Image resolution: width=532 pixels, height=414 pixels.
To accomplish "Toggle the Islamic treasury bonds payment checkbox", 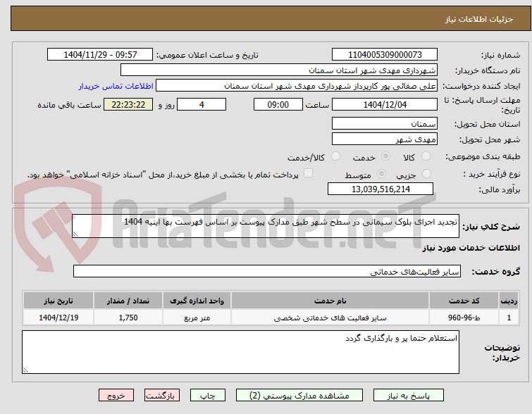I will [x=308, y=173].
